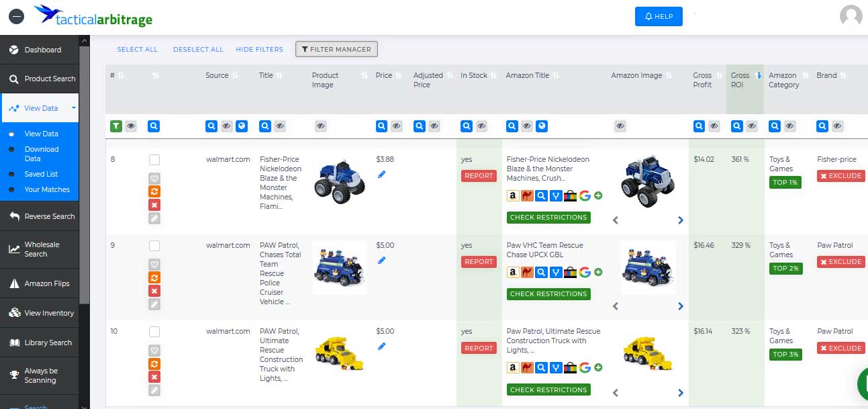
Task: Click Check Restrictions for row 9
Action: pos(548,293)
